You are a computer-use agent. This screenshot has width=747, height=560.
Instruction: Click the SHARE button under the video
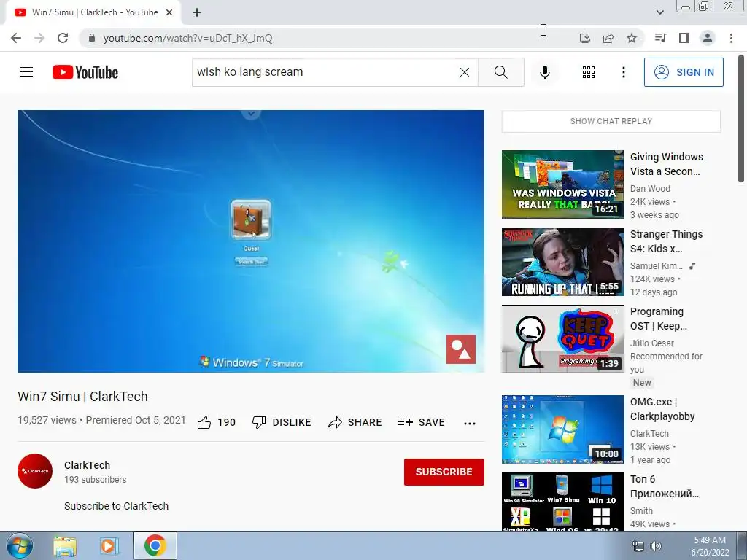(x=355, y=422)
